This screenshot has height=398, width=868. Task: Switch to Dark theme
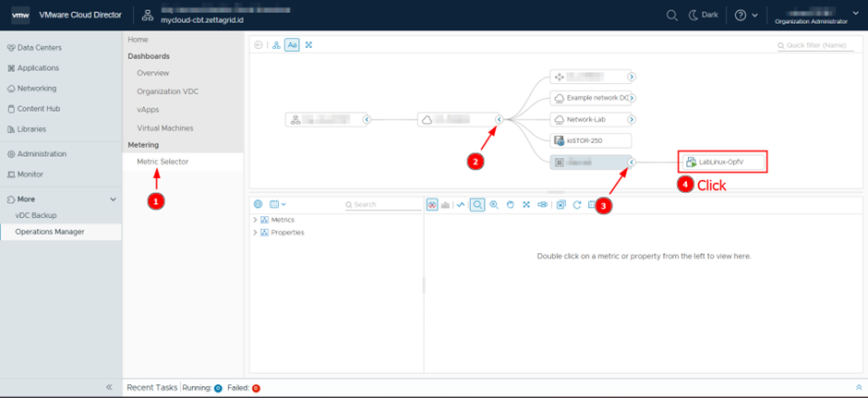coord(703,15)
